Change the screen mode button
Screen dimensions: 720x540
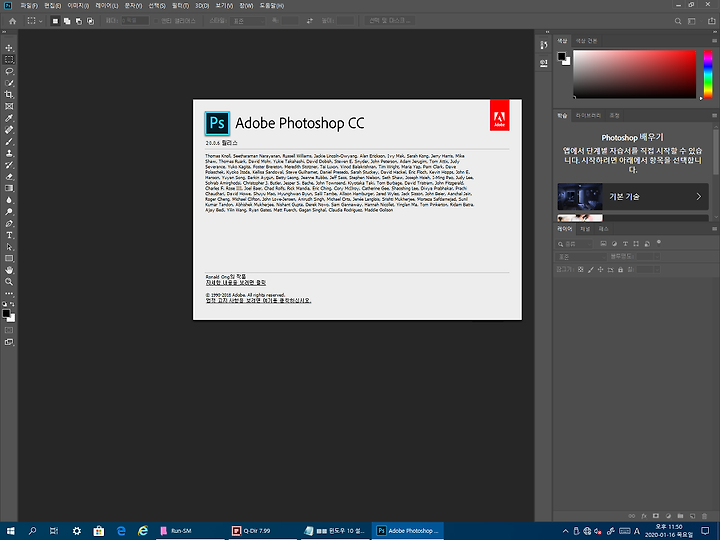tap(9, 342)
